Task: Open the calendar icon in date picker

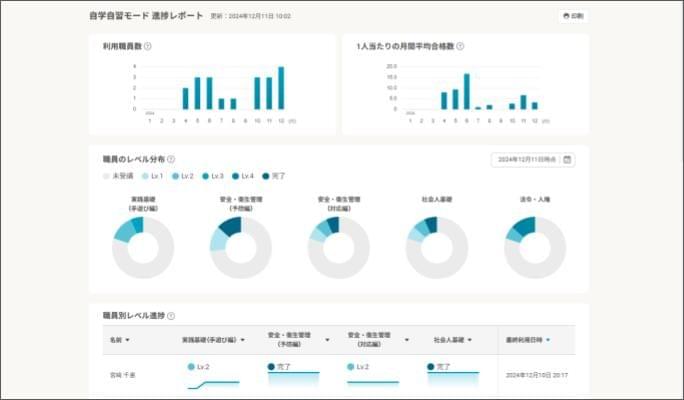Action: coord(567,160)
